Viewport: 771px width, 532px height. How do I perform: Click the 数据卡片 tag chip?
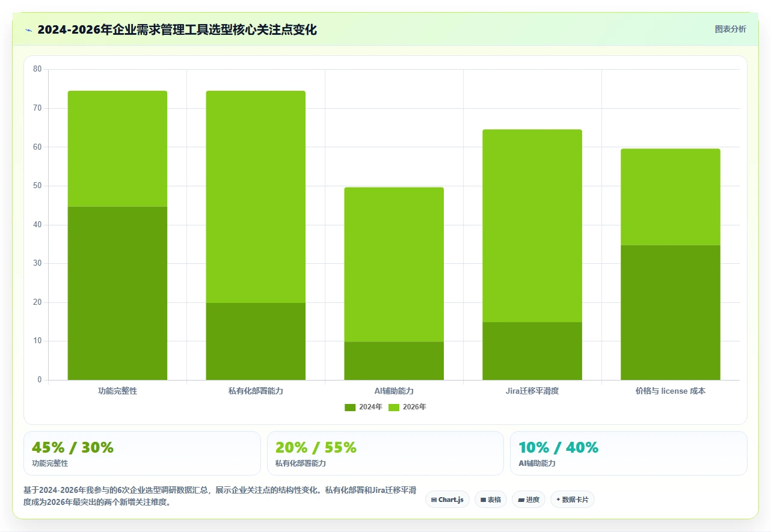coord(573,500)
